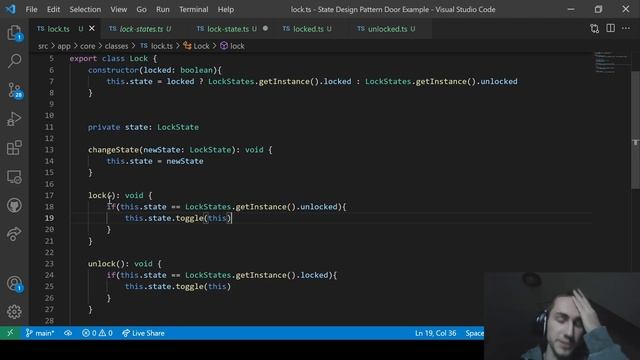
Task: Click the main* git branch status item
Action: [x=40, y=333]
